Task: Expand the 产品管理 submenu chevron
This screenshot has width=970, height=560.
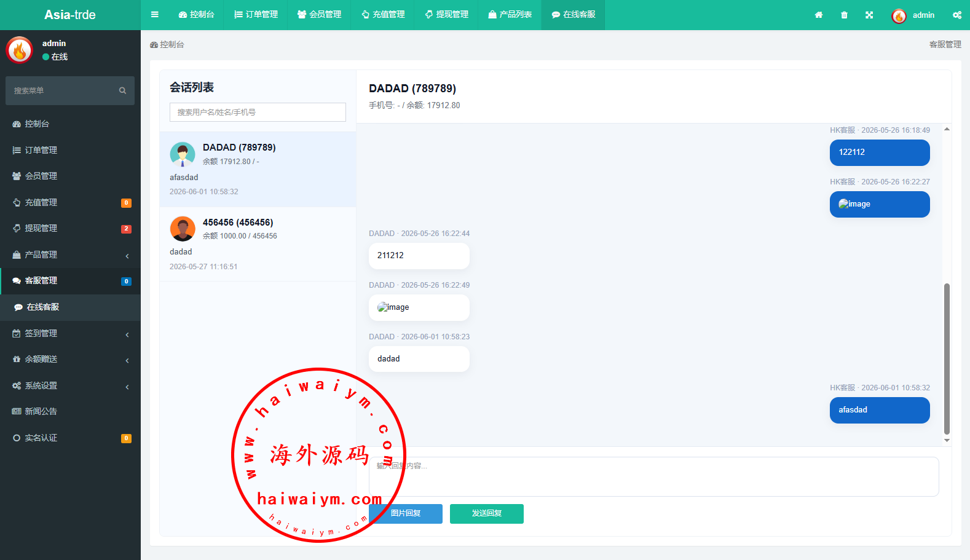Action: [x=127, y=256]
